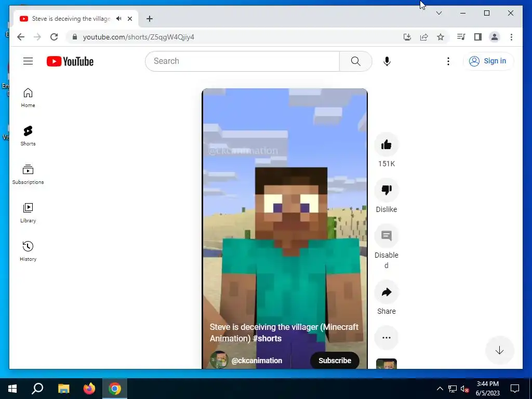Image resolution: width=532 pixels, height=399 pixels.
Task: Click Chrome icon in taskbar
Action: (x=115, y=389)
